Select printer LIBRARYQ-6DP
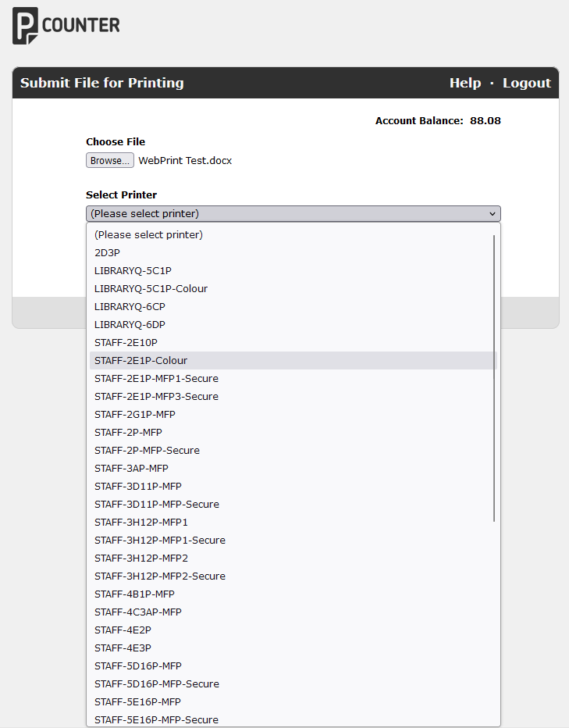The width and height of the screenshot is (569, 728). pos(293,324)
